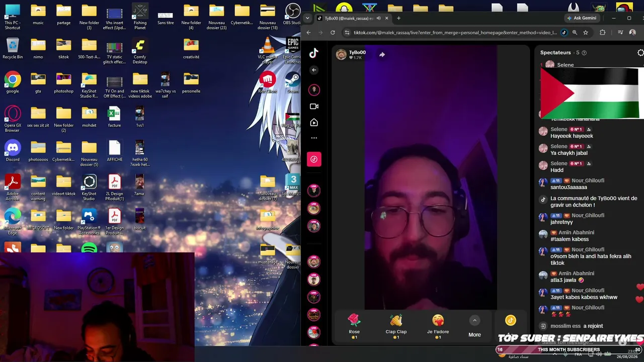This screenshot has width=644, height=362.
Task: Click the gold coin recharge icon
Action: 511,320
